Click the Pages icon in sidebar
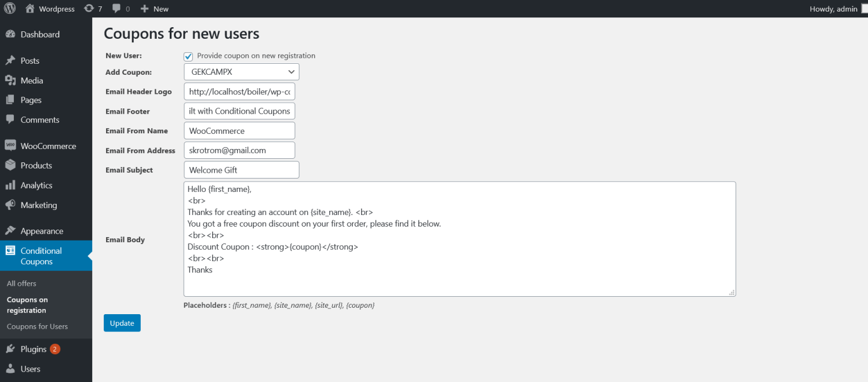The height and width of the screenshot is (382, 868). [10, 100]
